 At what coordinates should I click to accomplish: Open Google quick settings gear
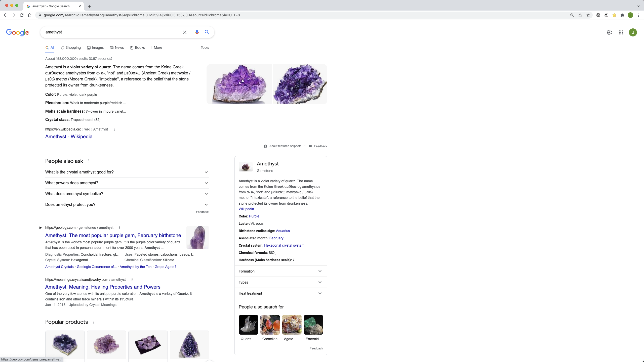tap(609, 32)
